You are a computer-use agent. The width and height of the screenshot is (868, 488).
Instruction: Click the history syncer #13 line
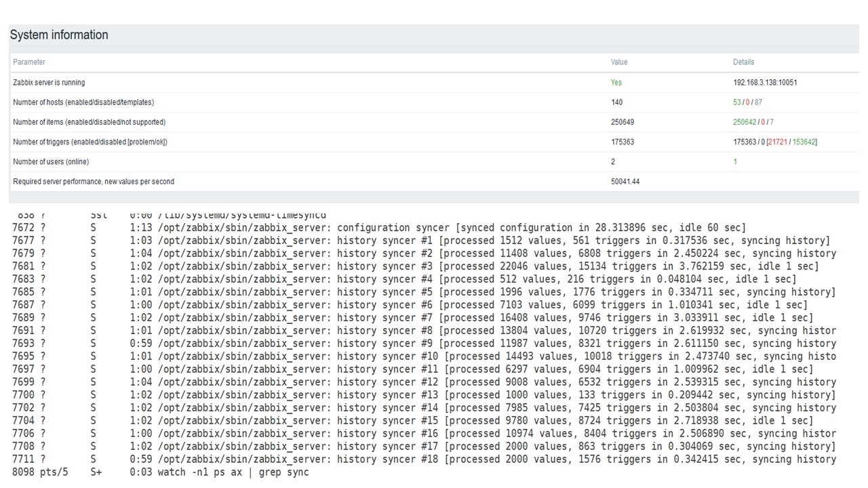pos(424,395)
